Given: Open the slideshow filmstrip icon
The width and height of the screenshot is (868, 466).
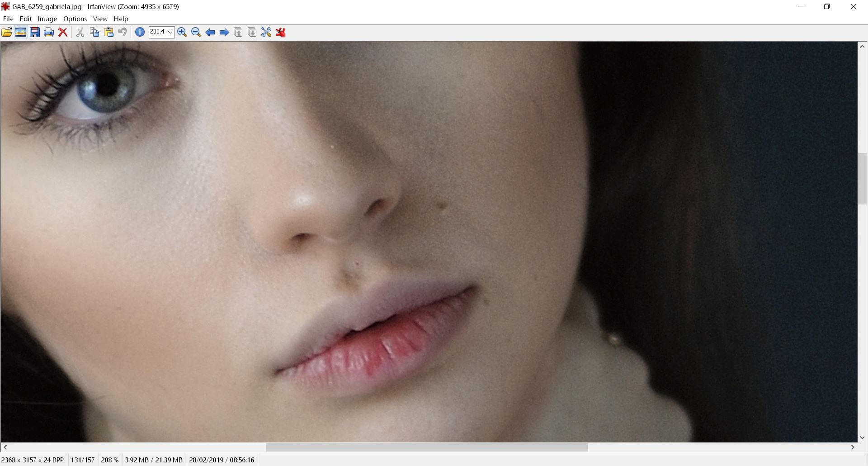Looking at the screenshot, I should click(20, 32).
